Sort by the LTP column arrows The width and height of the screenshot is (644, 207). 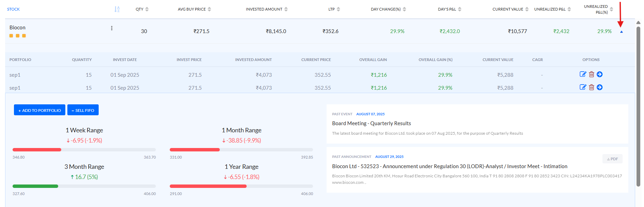click(338, 9)
